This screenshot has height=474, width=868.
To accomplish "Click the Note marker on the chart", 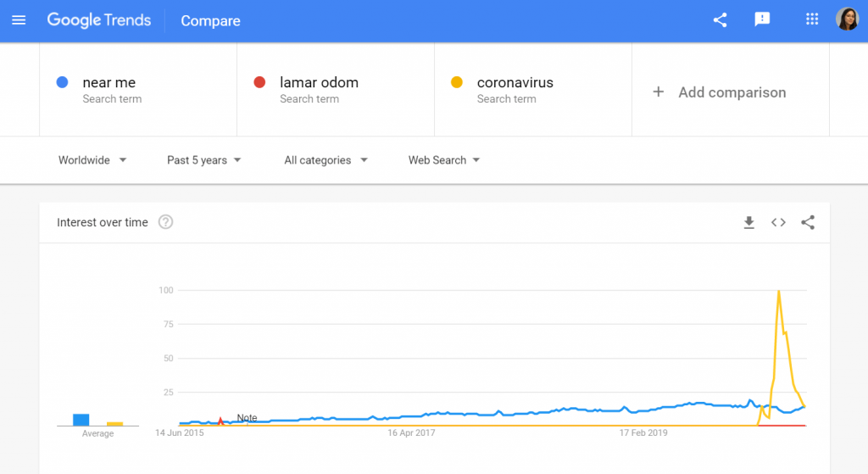I will pyautogui.click(x=247, y=418).
